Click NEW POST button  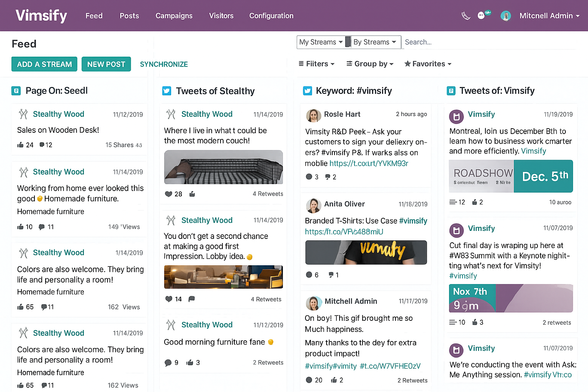click(x=106, y=64)
